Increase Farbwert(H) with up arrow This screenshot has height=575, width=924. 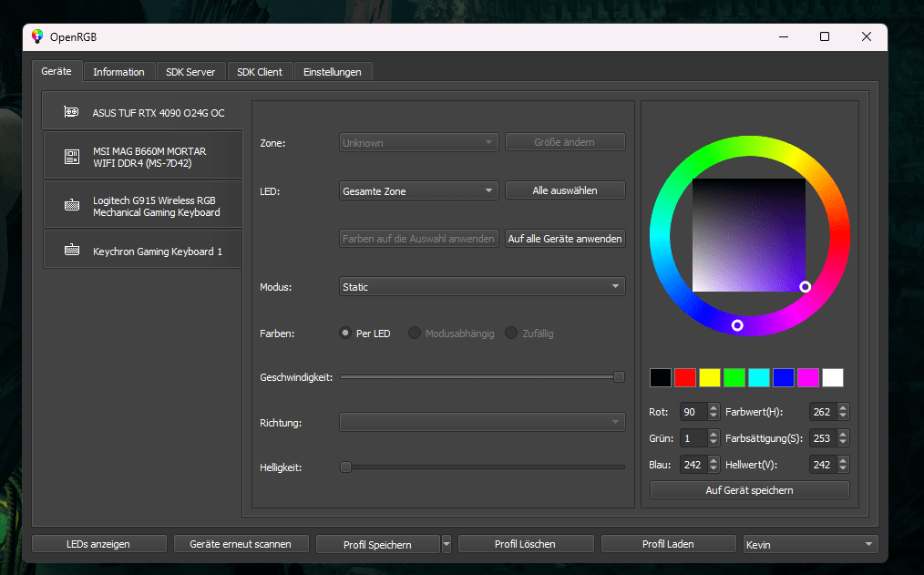tap(843, 407)
